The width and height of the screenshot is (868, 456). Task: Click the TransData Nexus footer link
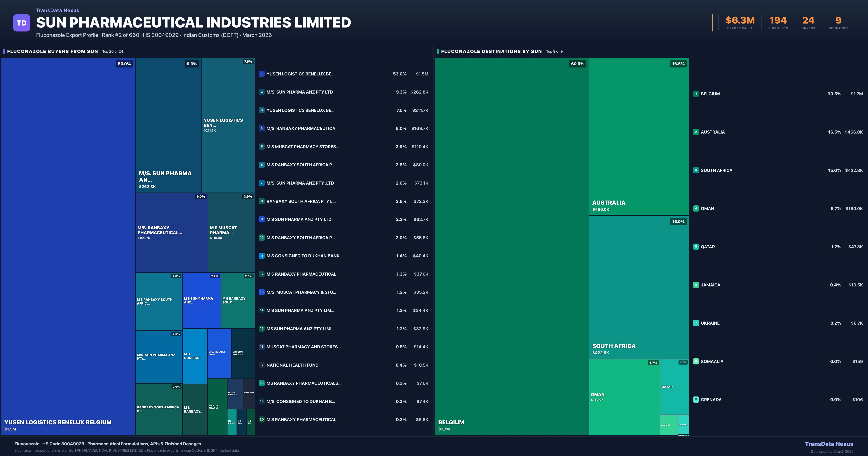829,444
